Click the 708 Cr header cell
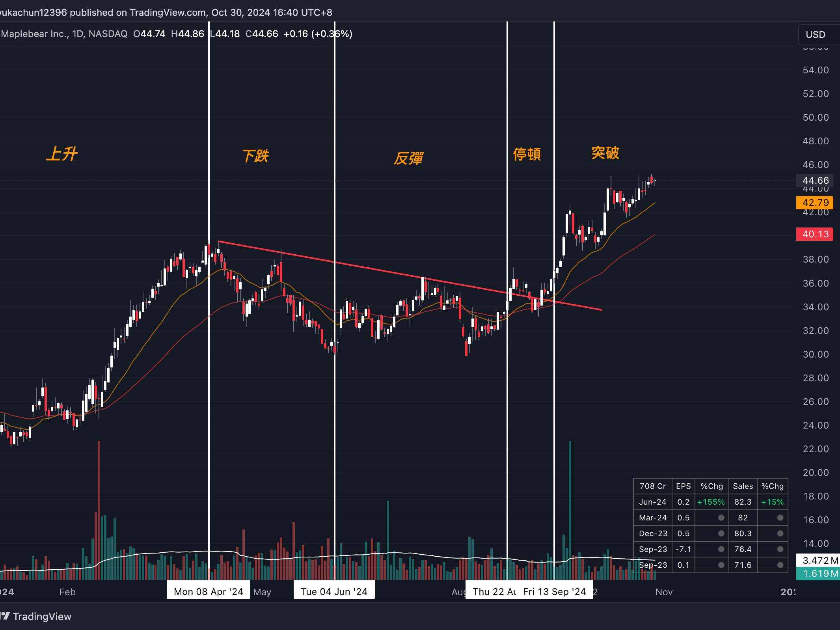The width and height of the screenshot is (840, 630). pyautogui.click(x=652, y=486)
